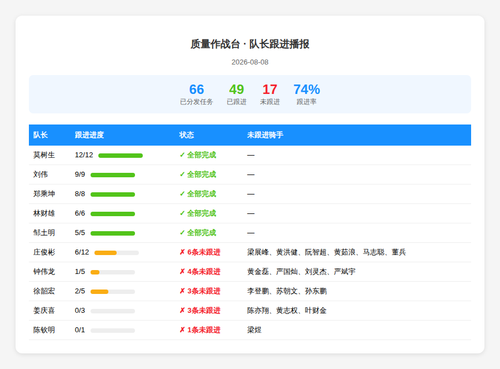Click the 12/12 progress value

[84, 155]
